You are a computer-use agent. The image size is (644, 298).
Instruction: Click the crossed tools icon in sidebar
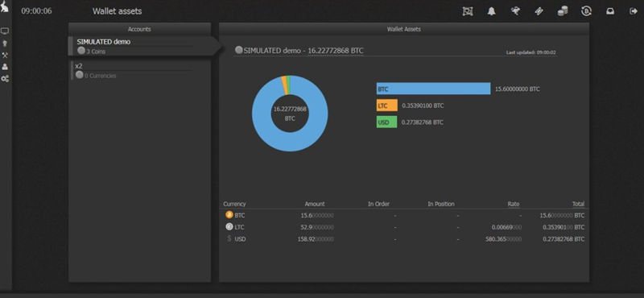pos(5,55)
